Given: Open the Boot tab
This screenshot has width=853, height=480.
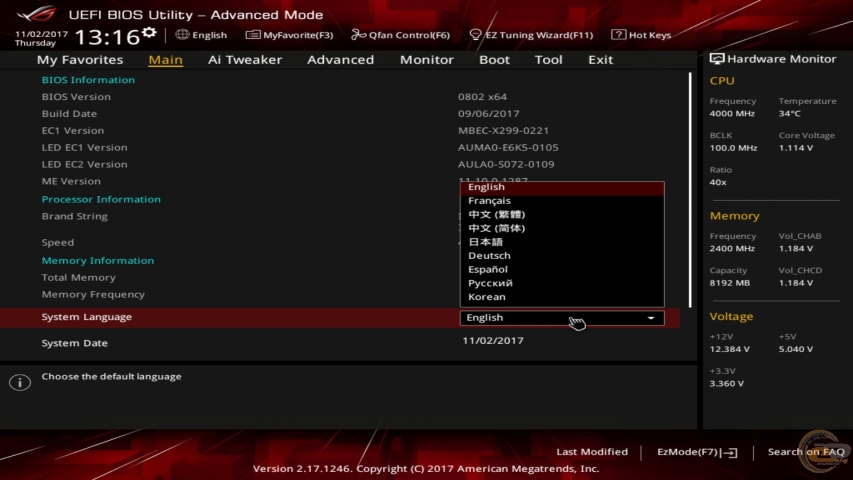Looking at the screenshot, I should 494,60.
